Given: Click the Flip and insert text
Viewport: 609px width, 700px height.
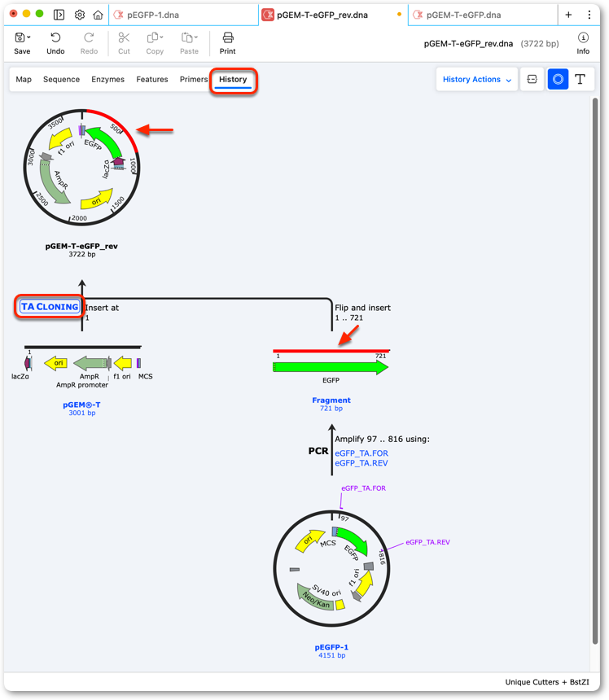Looking at the screenshot, I should 362,308.
